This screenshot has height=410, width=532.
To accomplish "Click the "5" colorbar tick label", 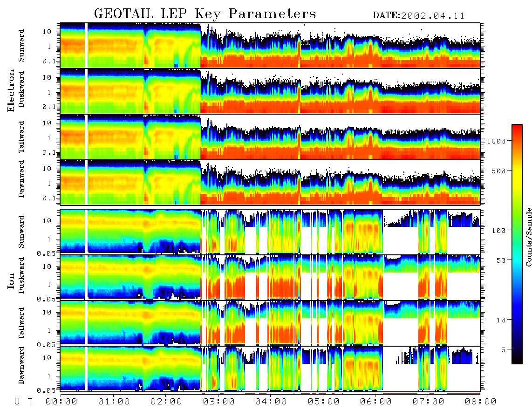I will tap(503, 350).
